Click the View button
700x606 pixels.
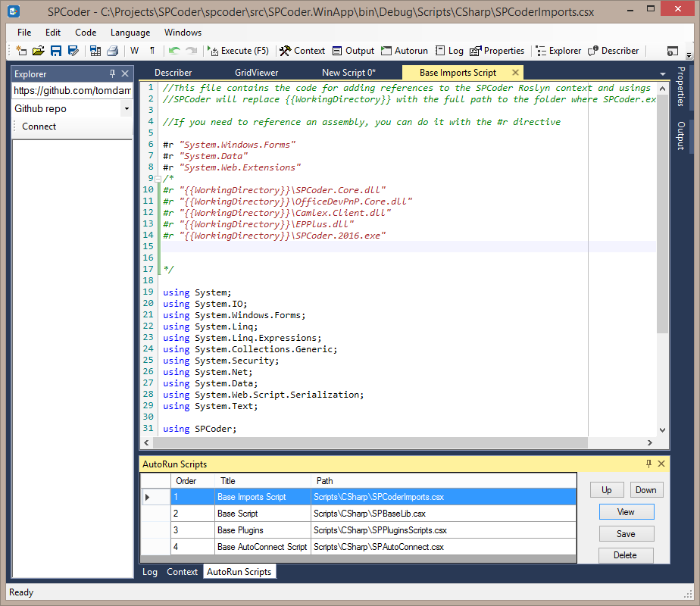pos(626,512)
